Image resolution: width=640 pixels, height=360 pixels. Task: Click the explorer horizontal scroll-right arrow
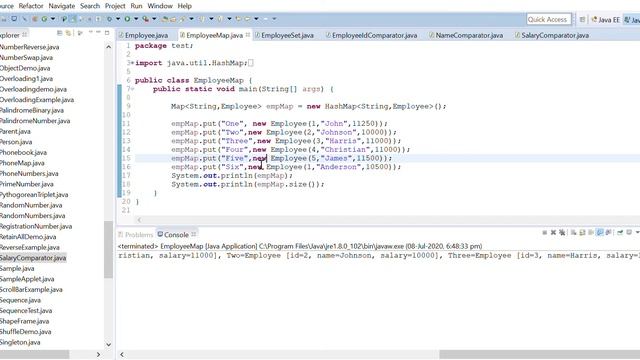coord(98,354)
